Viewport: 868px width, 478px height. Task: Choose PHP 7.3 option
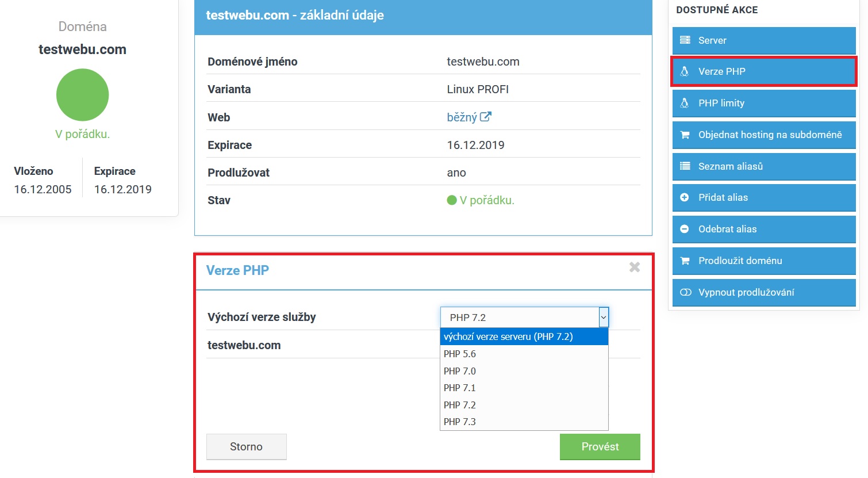460,422
